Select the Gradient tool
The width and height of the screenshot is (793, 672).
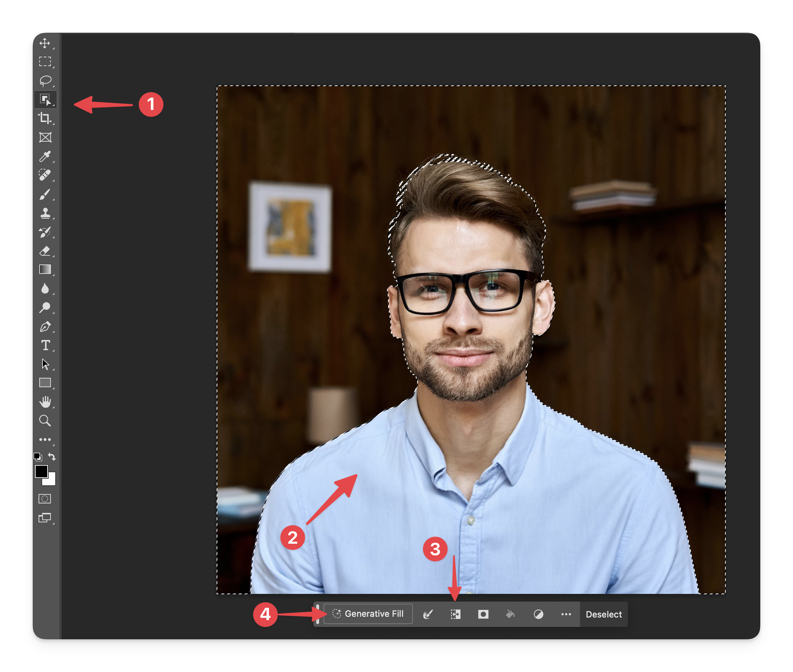coord(45,269)
